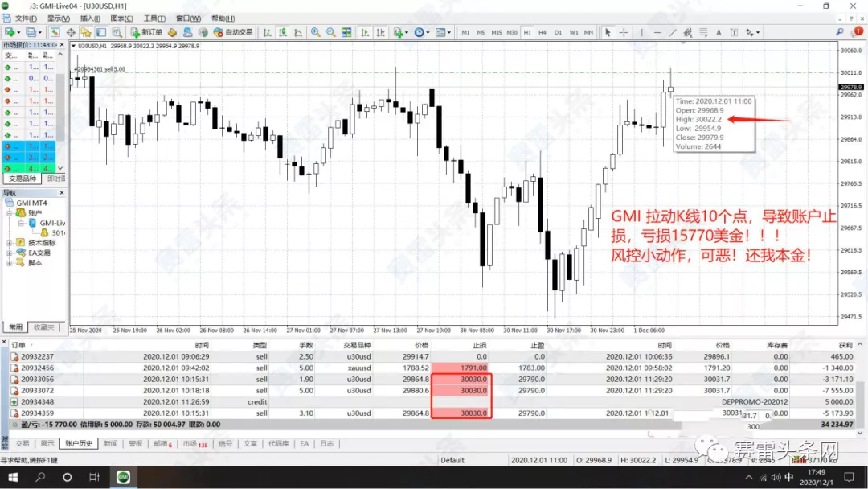Viewport: 868px width, 489px height.
Task: Click the zoom out magnifier icon
Action: tap(331, 33)
